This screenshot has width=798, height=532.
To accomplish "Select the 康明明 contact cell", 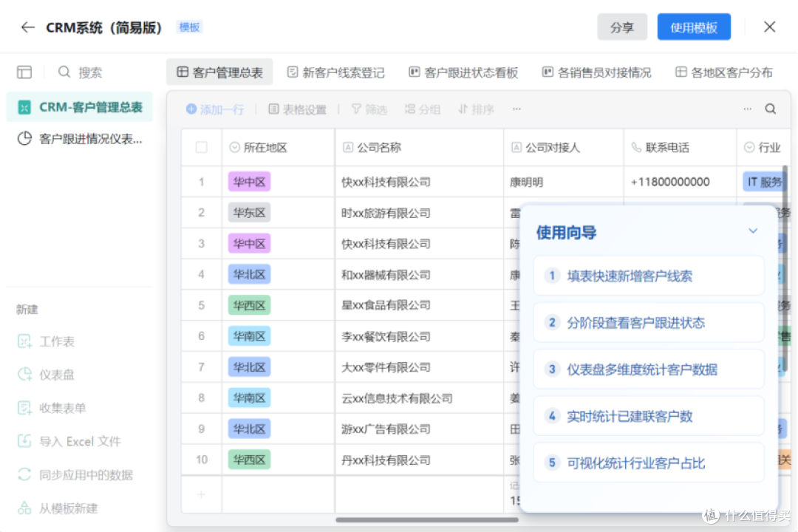I will 564,183.
